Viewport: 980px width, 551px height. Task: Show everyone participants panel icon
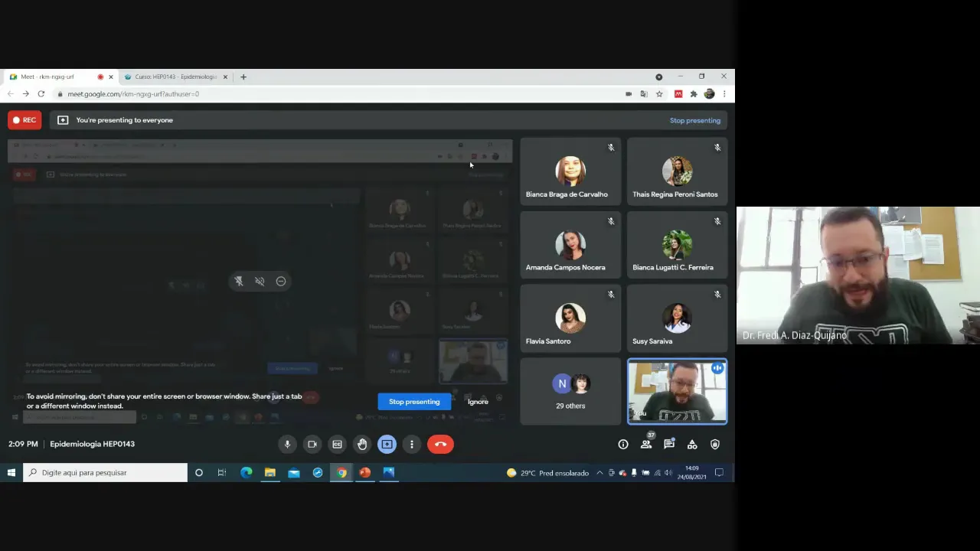click(646, 444)
